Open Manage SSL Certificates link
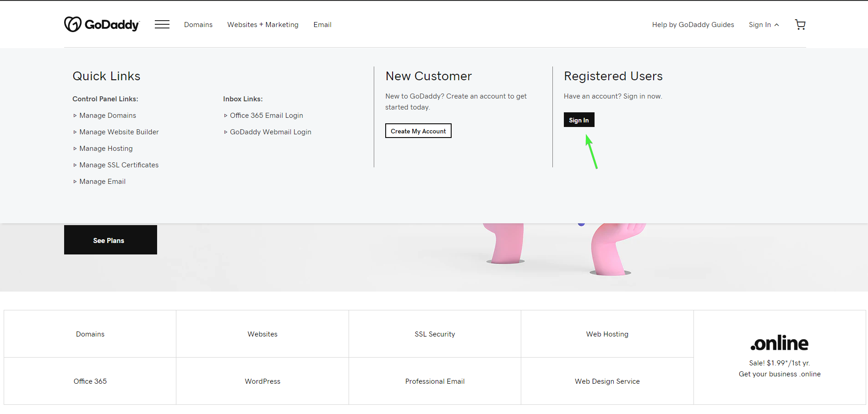Viewport: 868px width, 414px height. tap(119, 165)
